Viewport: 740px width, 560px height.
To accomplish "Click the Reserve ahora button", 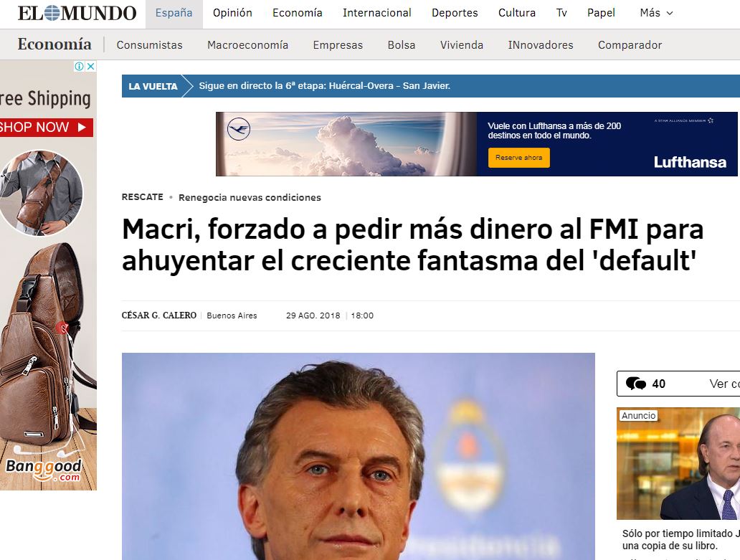I will pos(518,158).
